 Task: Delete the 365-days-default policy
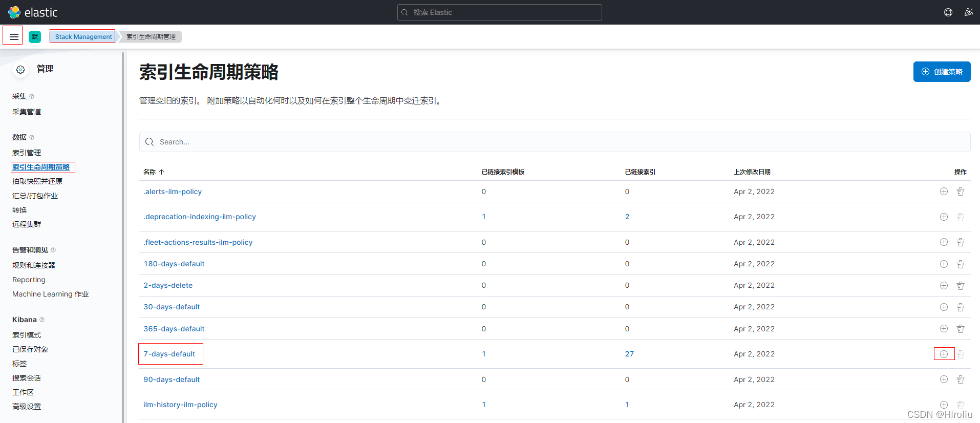click(961, 329)
